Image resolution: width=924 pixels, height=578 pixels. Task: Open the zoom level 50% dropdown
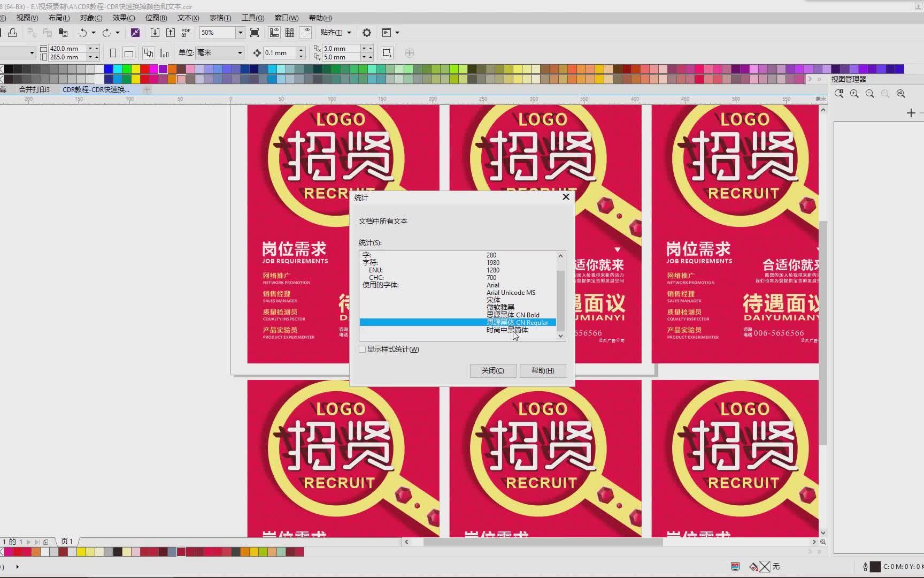240,33
